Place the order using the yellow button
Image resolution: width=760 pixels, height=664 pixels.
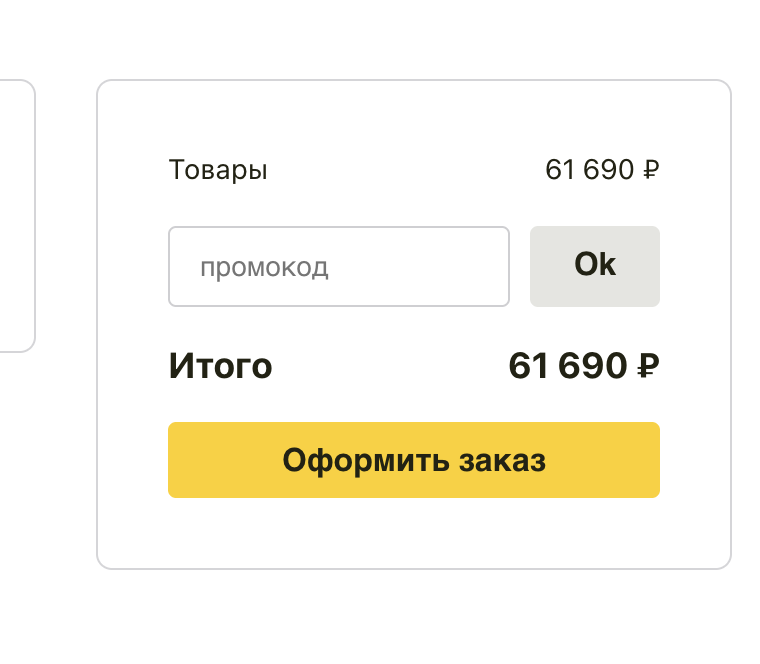pyautogui.click(x=413, y=460)
